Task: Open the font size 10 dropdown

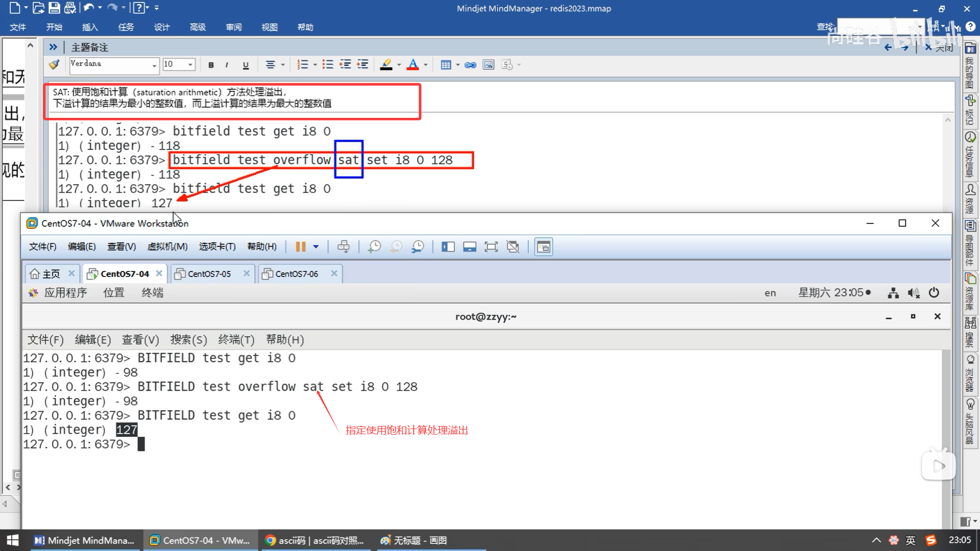Action: [190, 65]
